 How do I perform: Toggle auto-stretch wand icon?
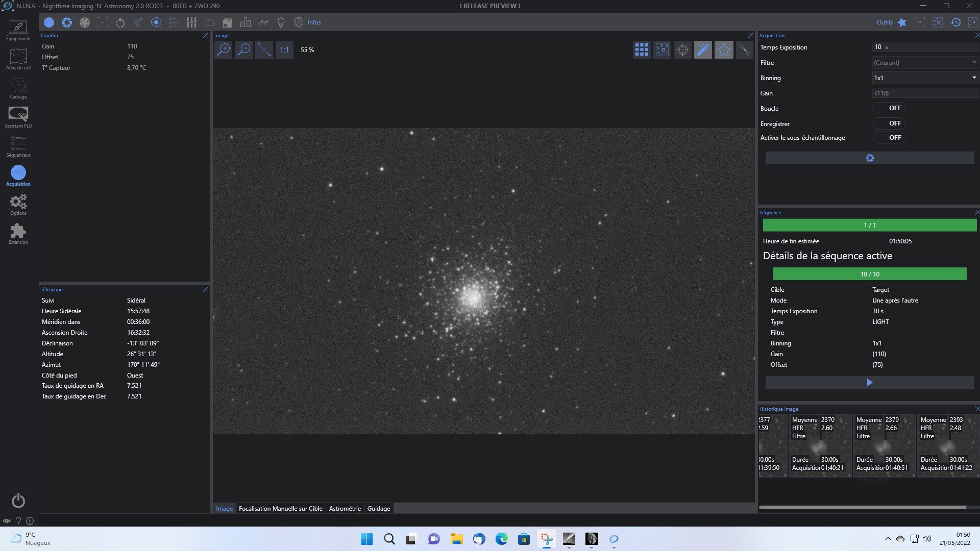[703, 49]
